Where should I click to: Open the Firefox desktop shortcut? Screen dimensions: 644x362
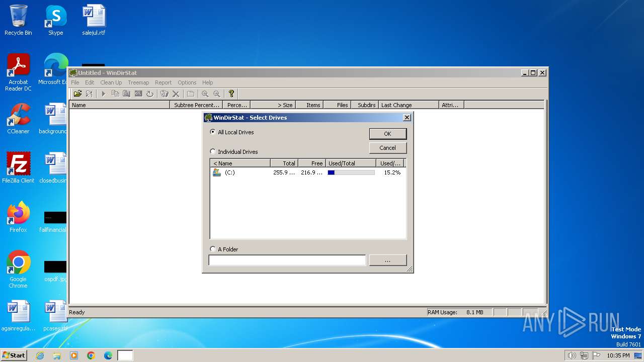(18, 217)
